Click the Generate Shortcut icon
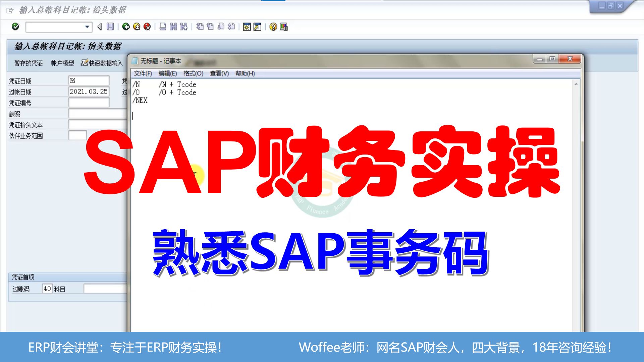Image resolution: width=644 pixels, height=362 pixels. click(257, 27)
